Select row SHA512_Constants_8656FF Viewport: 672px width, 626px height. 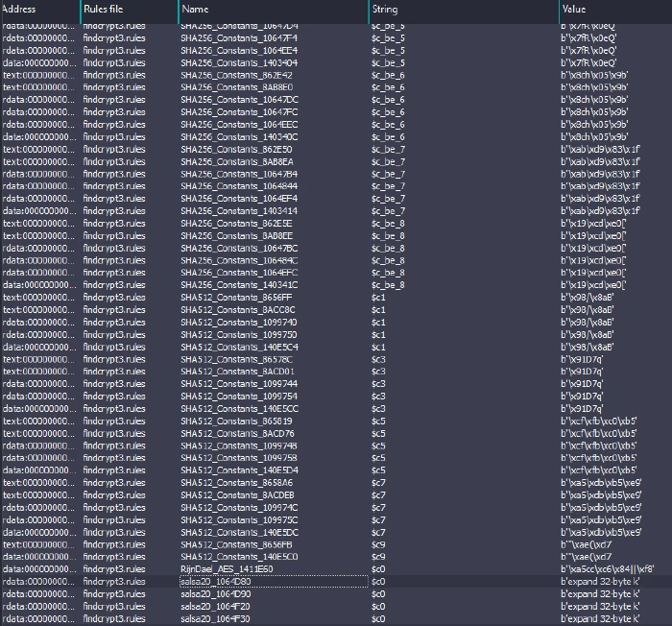point(336,298)
